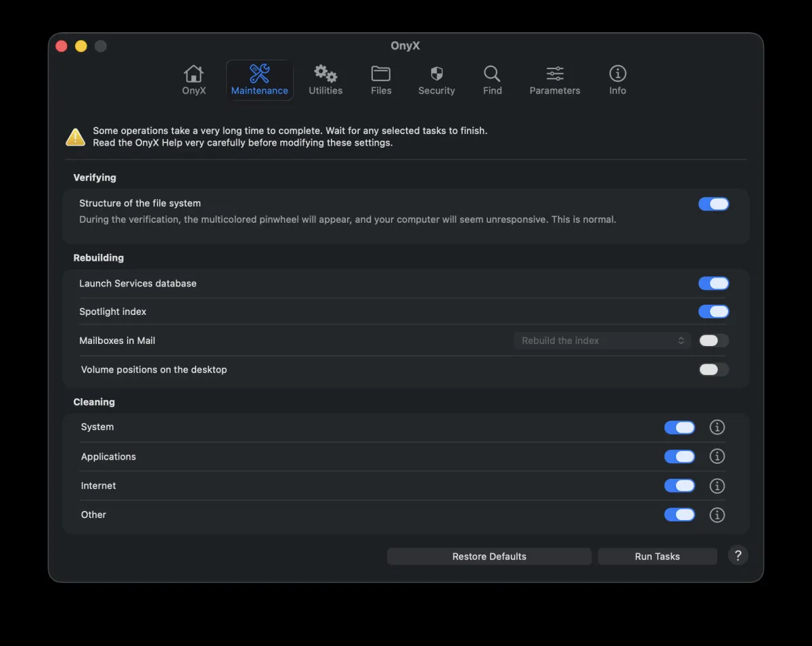The width and height of the screenshot is (812, 646).
Task: Disable Launch Services database rebuild
Action: click(x=714, y=283)
